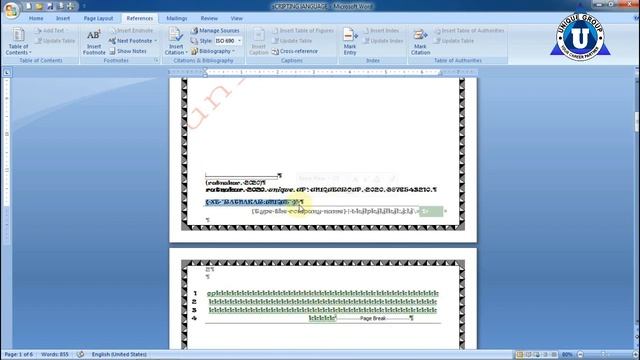
Task: Click the Mark Citation icon
Action: pos(420,41)
